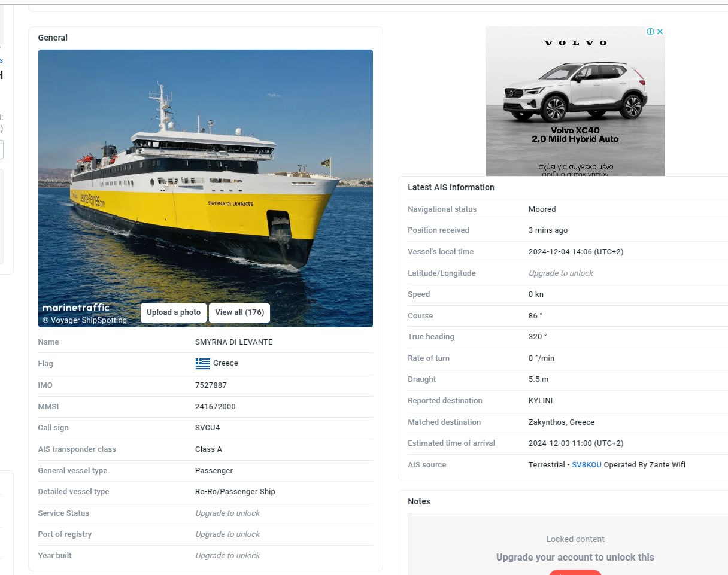Click the Latest AIS information header
This screenshot has height=575, width=728.
coord(451,187)
